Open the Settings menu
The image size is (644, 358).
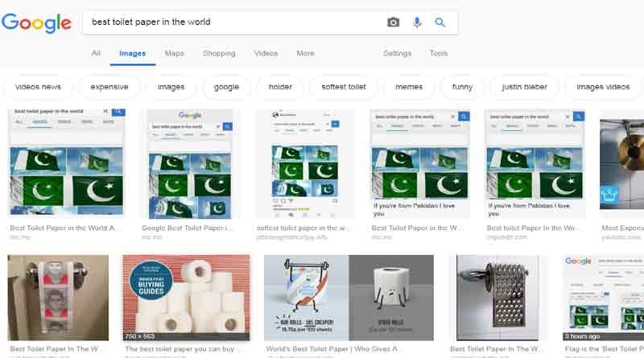click(397, 54)
